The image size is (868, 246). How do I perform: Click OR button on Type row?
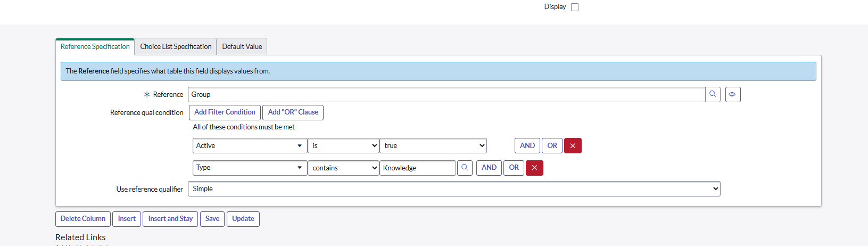click(x=514, y=168)
